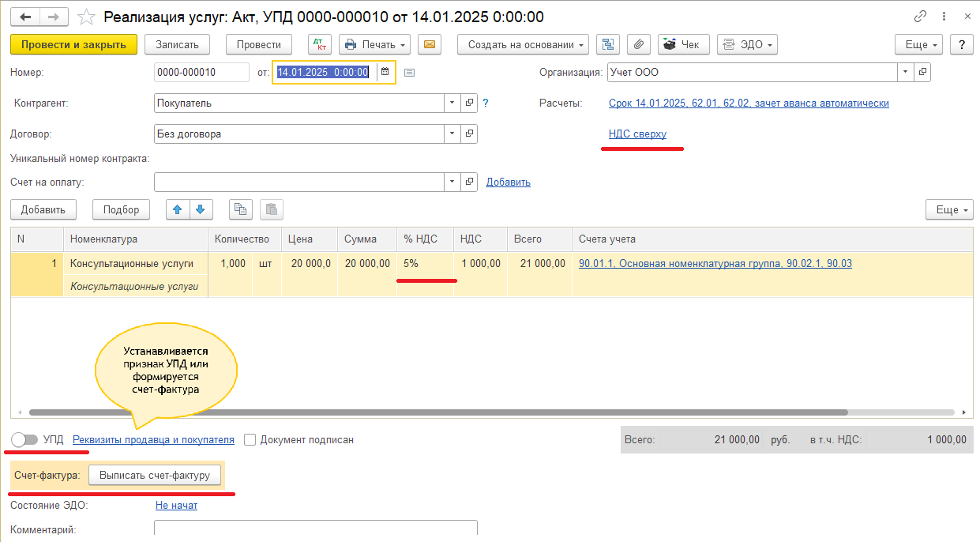Click the envelope email icon
The image size is (980, 542).
point(430,44)
